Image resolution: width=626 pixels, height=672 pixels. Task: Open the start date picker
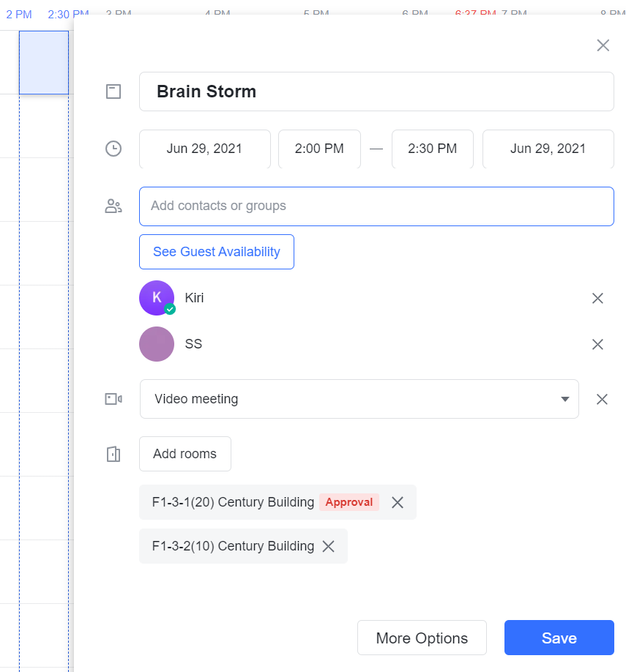click(x=204, y=149)
